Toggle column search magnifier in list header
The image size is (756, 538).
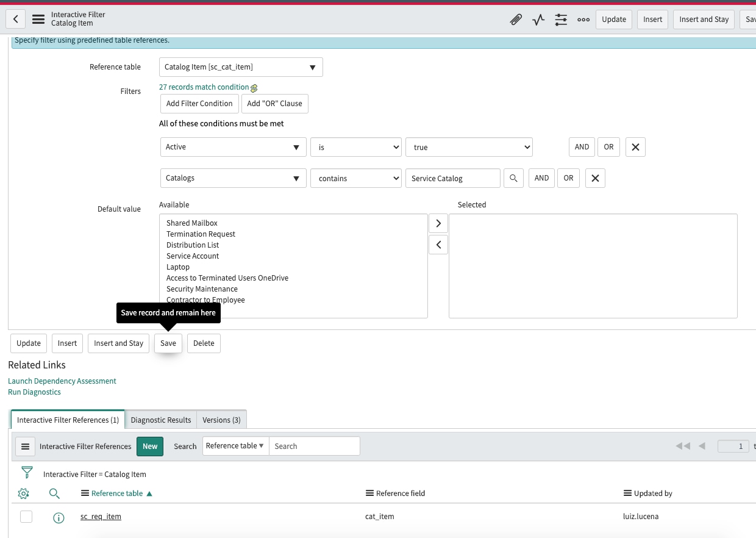[54, 493]
